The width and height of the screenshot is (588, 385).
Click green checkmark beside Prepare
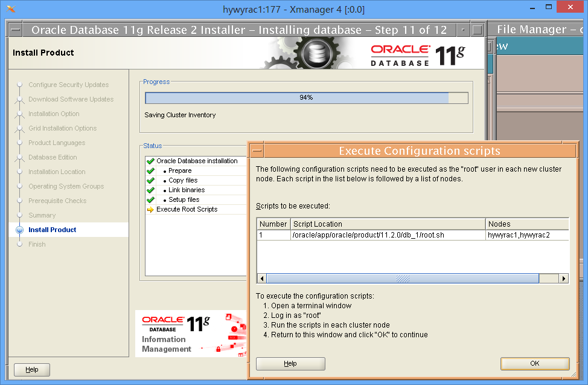pyautogui.click(x=151, y=171)
